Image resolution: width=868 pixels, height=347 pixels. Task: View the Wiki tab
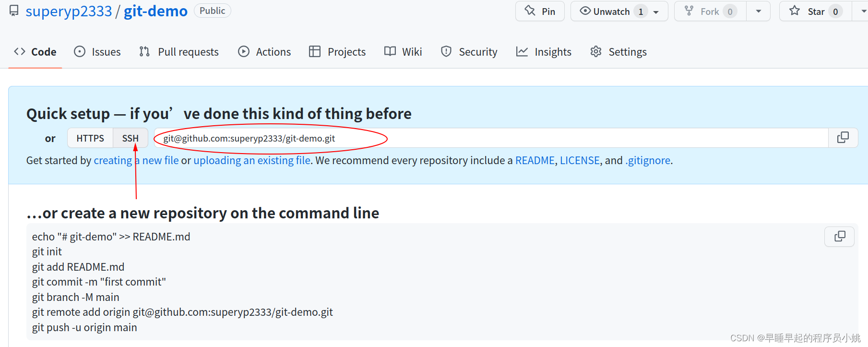point(403,52)
